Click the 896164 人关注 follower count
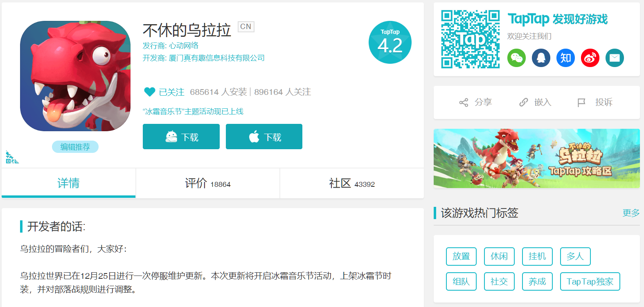 pyautogui.click(x=283, y=92)
